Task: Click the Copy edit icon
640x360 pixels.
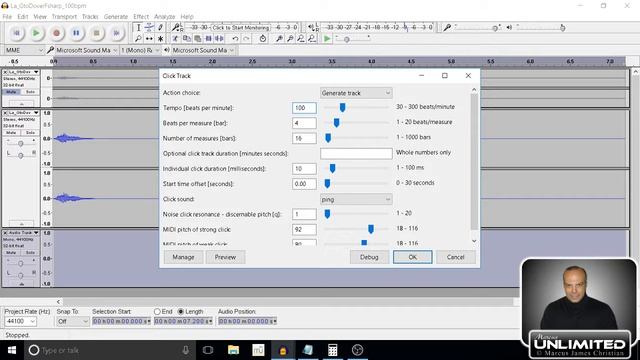Action: [187, 39]
